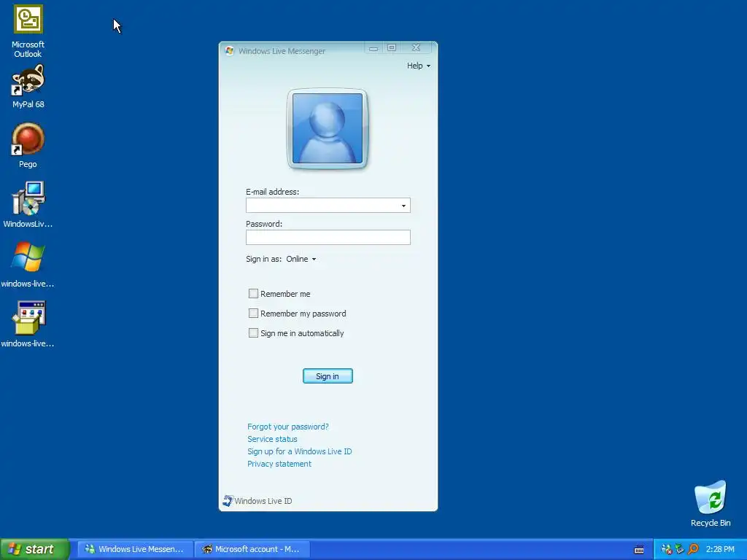Click the Messenger display picture avatar
Image resolution: width=747 pixels, height=560 pixels.
(x=328, y=128)
